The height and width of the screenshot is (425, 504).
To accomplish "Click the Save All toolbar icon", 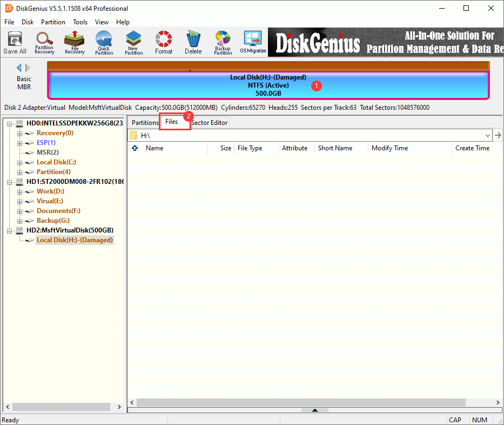I will [x=15, y=43].
